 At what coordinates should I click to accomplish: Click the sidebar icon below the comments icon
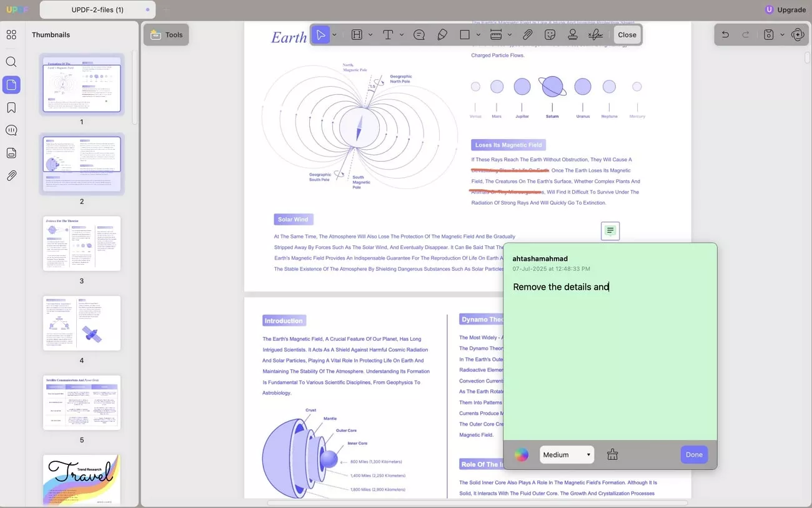click(11, 154)
